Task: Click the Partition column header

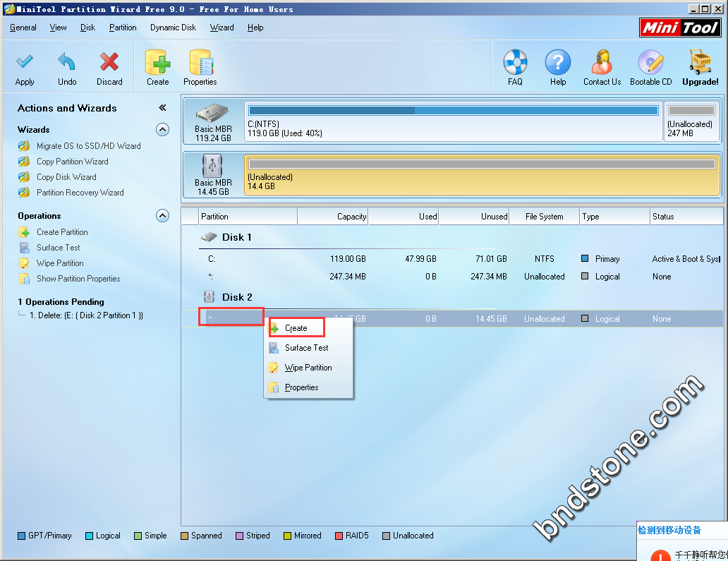Action: pos(248,217)
